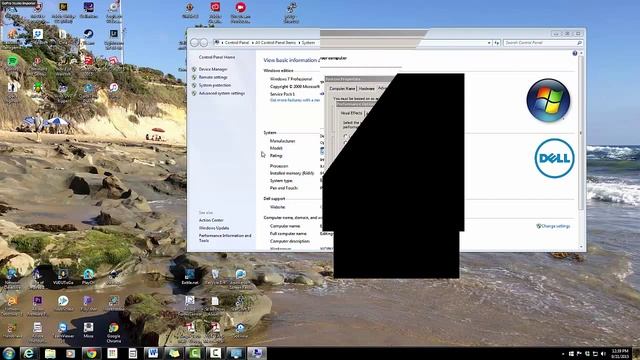This screenshot has width=640, height=360.
Task: Open the iTunes desktop icon
Action: 114,90
